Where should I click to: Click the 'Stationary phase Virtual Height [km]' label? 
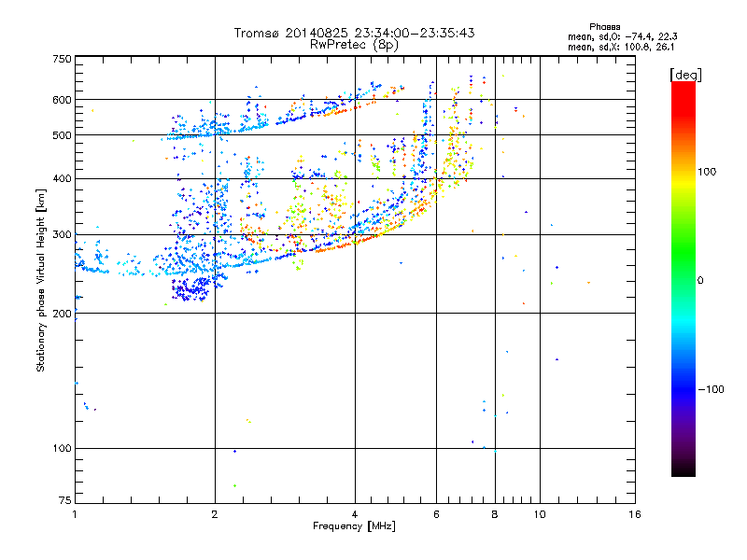click(41, 280)
